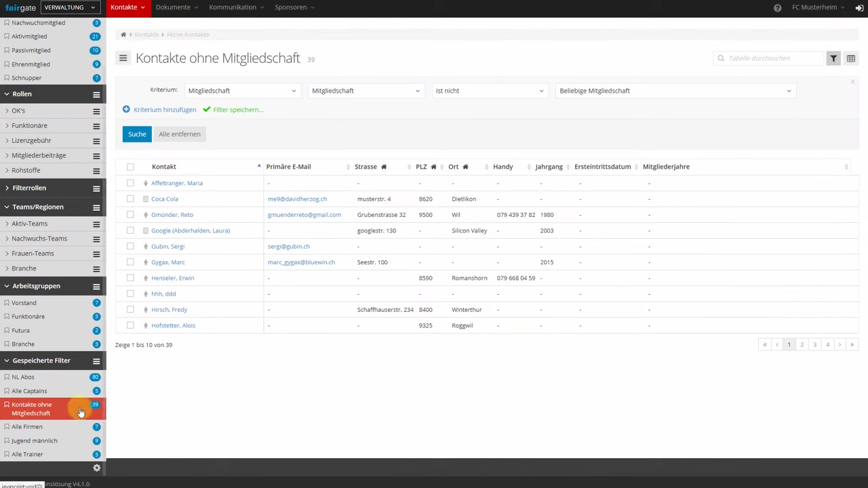Open the Dokumente top menu
Viewport: 868px width, 488px height.
[x=176, y=7]
